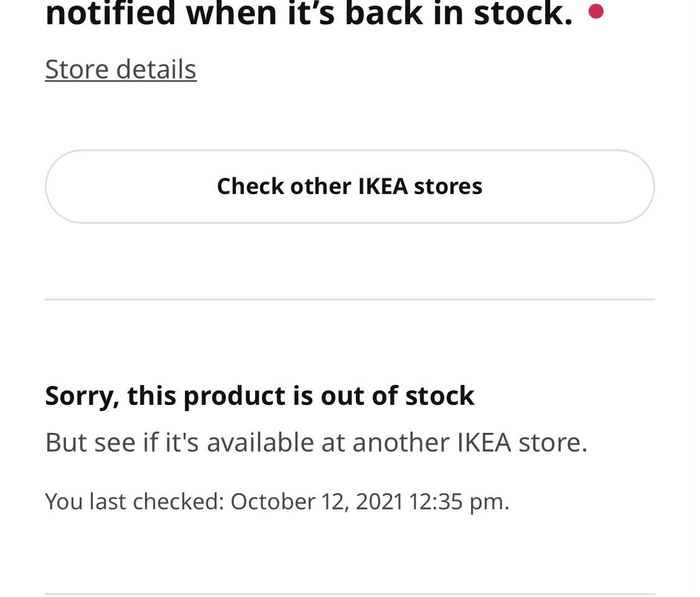Click 'October 12, 2021 12:35 pm' text
This screenshot has height=597, width=700.
[369, 501]
